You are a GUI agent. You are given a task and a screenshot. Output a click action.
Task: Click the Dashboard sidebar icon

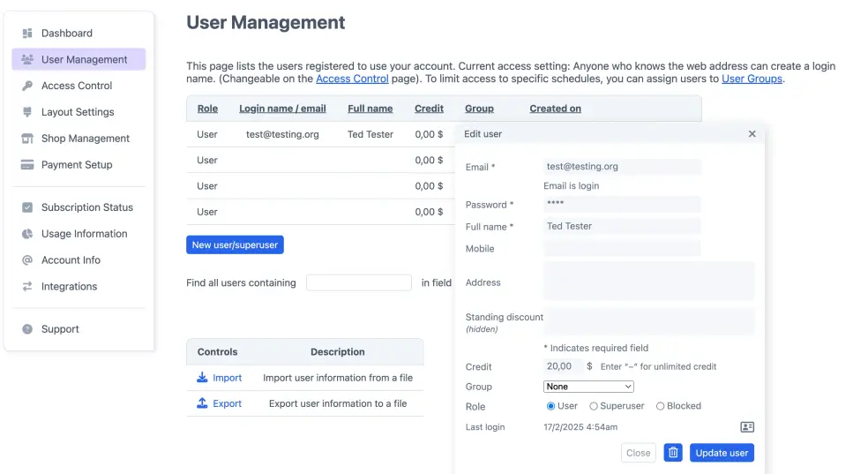[x=27, y=34]
